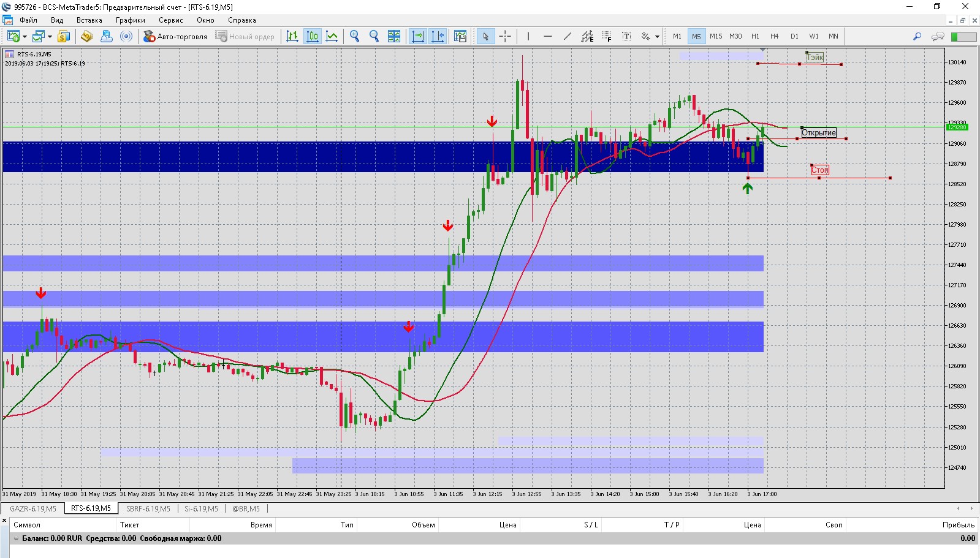Zoom in on the chart
This screenshot has height=558, width=980.
click(354, 37)
